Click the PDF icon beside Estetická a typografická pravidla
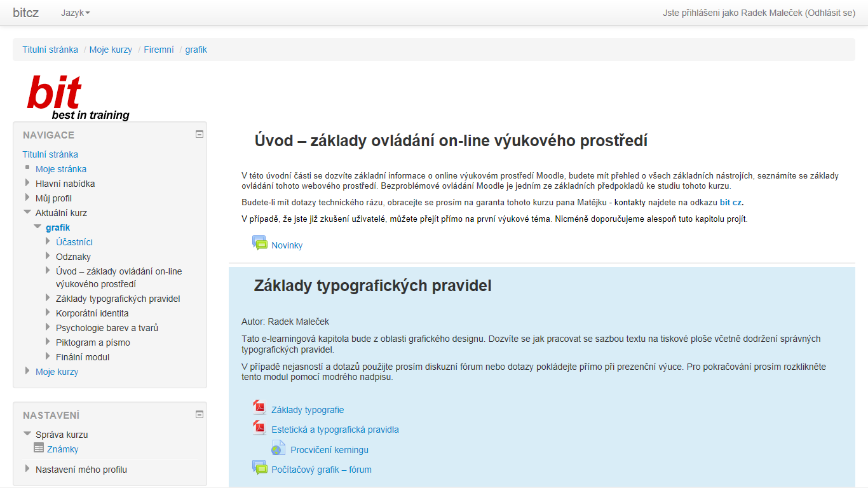 coord(259,428)
